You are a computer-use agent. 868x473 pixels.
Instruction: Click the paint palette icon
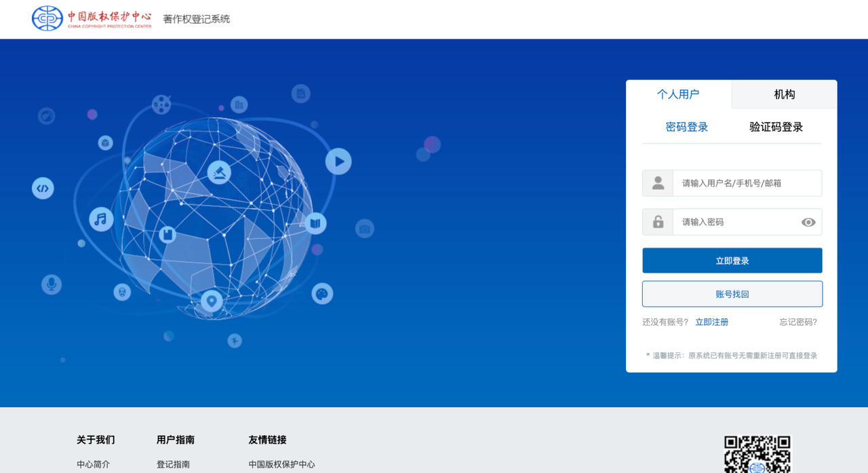(322, 294)
